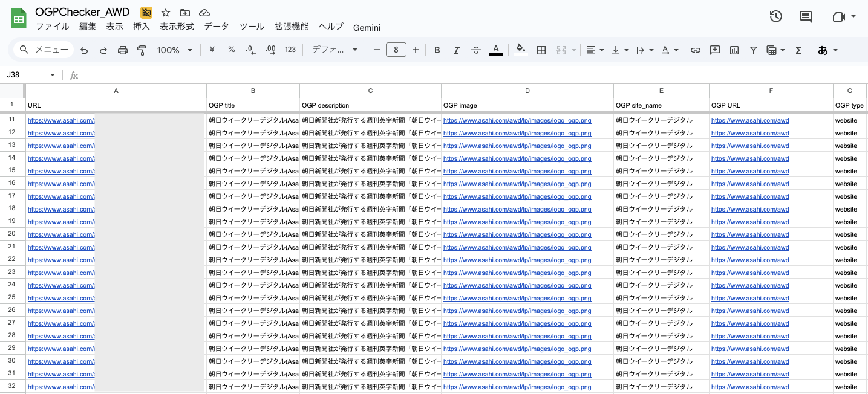Search menus in メニュー search box

pyautogui.click(x=44, y=50)
